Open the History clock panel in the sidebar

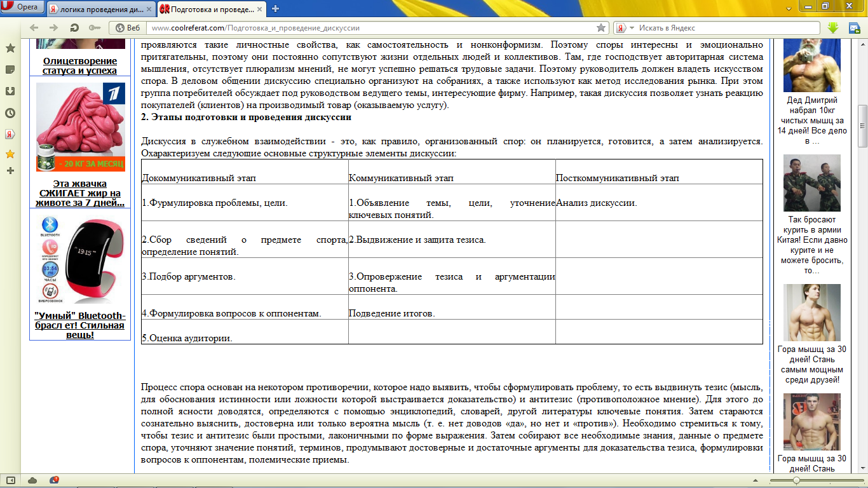pos(10,113)
